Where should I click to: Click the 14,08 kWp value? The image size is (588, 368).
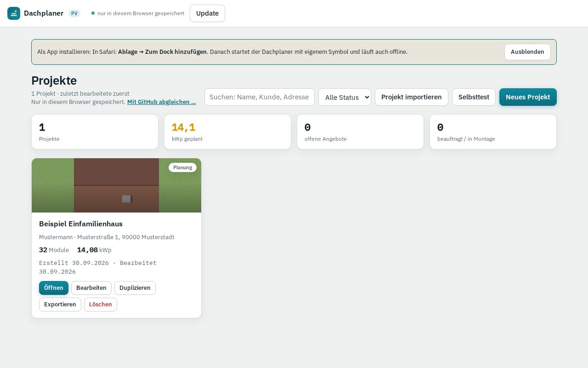(94, 250)
